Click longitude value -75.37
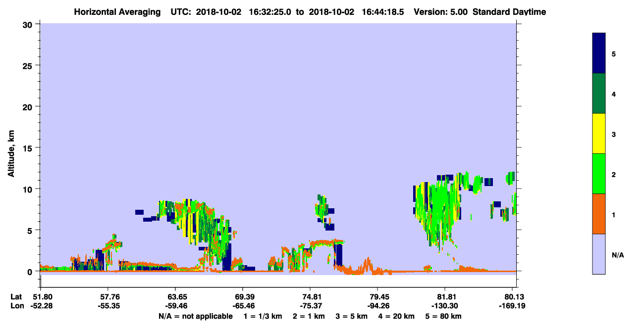The image size is (644, 330). tap(310, 306)
